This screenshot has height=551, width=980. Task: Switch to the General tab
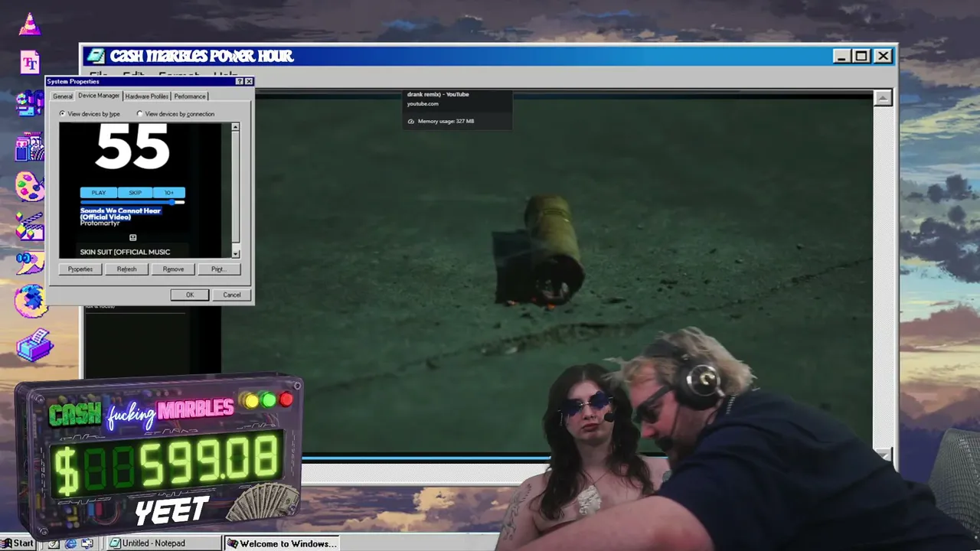pyautogui.click(x=63, y=96)
